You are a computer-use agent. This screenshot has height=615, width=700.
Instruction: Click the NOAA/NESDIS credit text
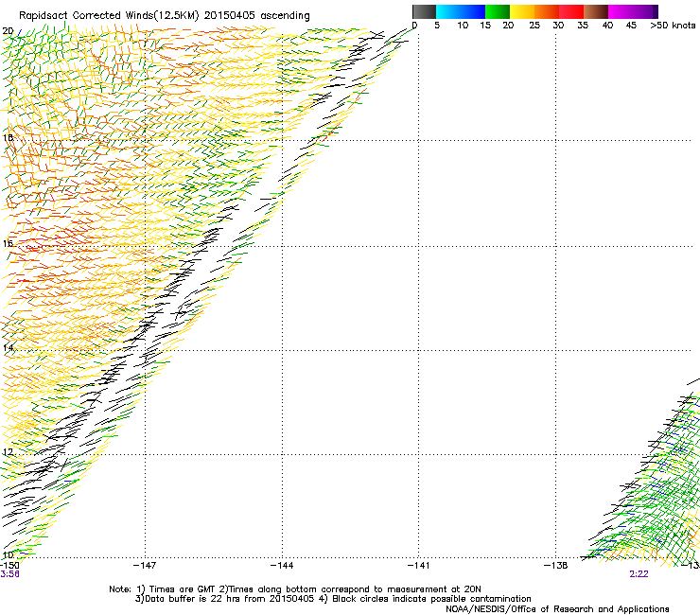557,609
